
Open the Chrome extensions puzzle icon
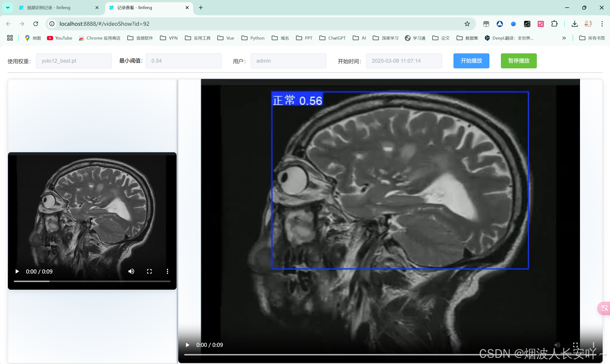coord(554,24)
